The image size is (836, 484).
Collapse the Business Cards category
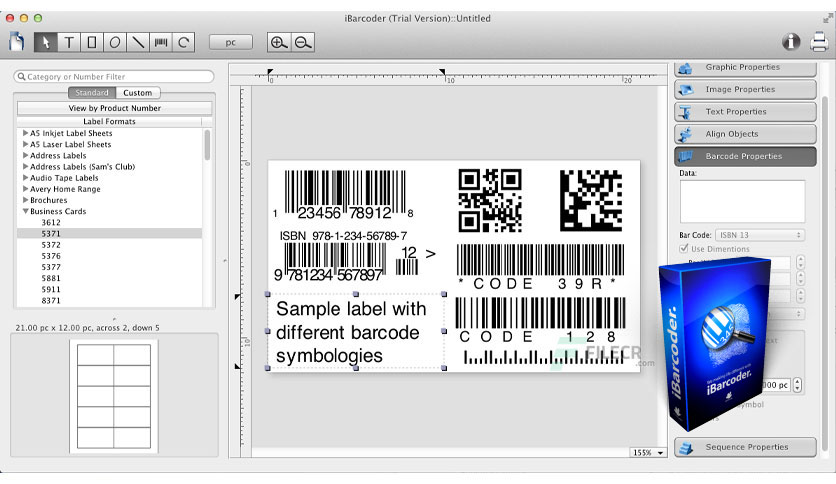click(25, 211)
